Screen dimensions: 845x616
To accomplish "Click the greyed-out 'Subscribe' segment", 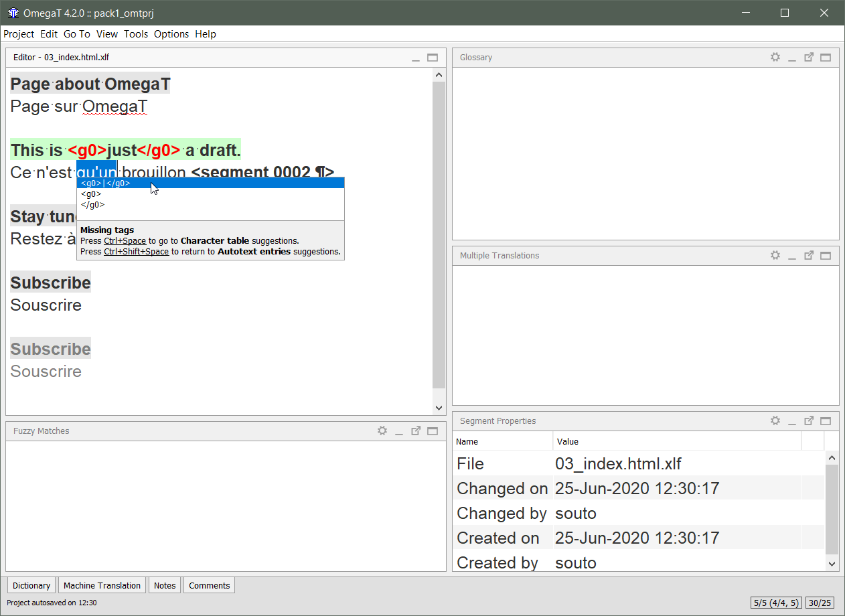I will (x=50, y=349).
